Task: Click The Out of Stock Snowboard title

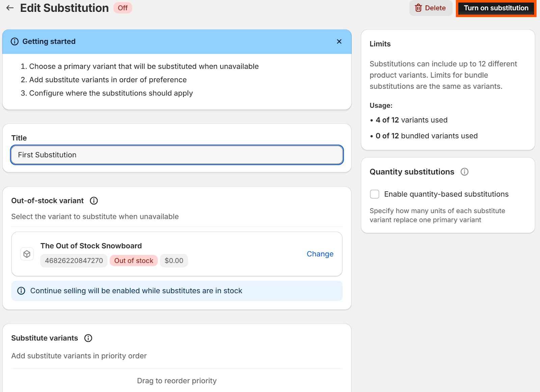Action: pos(91,246)
